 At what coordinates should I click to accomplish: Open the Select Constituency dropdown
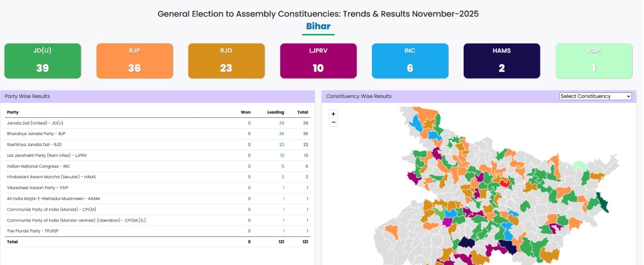[x=595, y=97]
